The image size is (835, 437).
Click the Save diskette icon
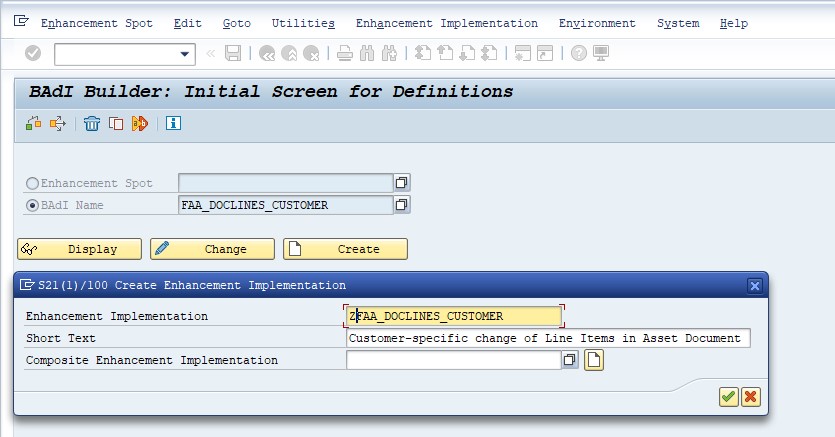pos(233,53)
